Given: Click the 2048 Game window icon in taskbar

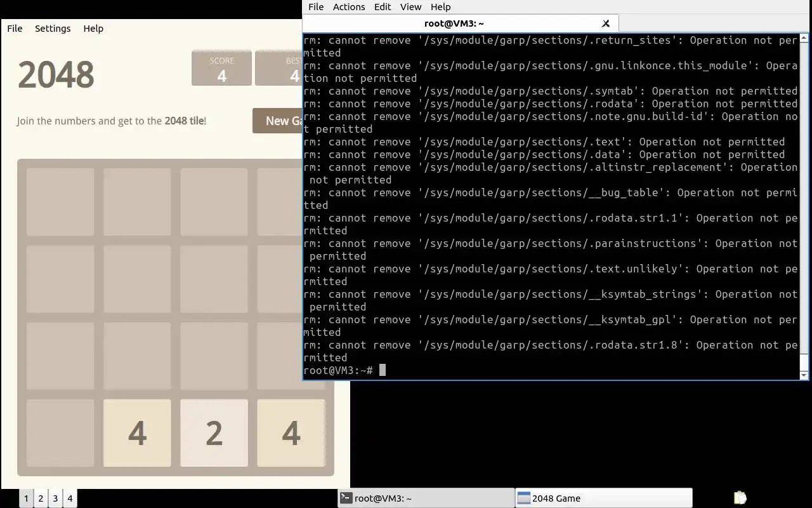Looking at the screenshot, I should [x=523, y=498].
